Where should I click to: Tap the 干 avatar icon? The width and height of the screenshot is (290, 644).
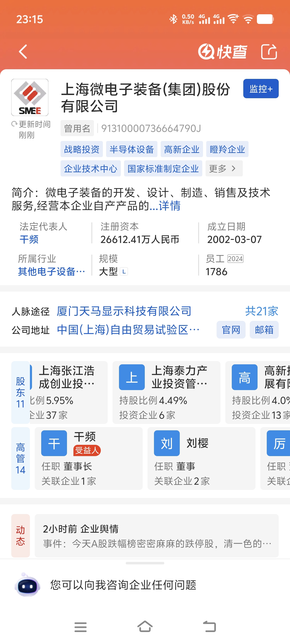(x=54, y=443)
